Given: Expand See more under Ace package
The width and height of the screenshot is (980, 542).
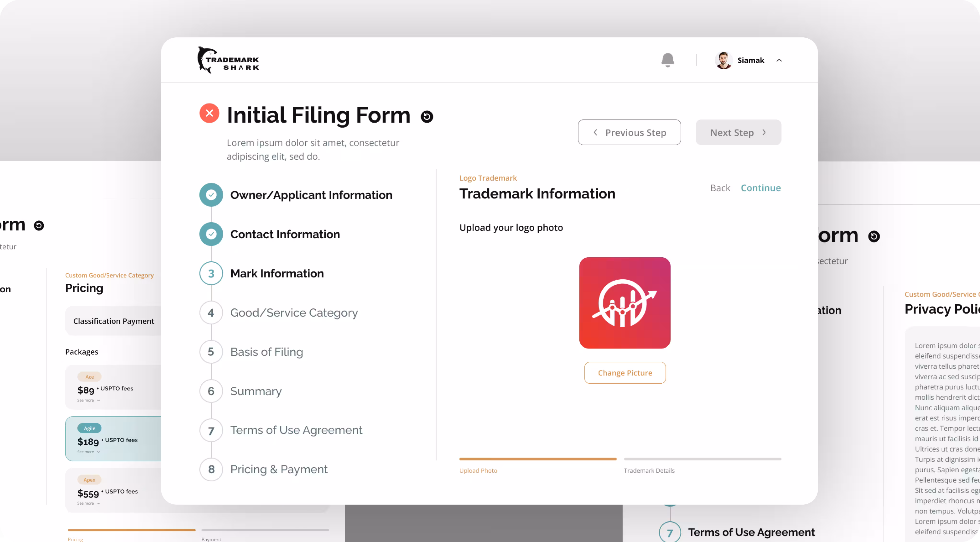Looking at the screenshot, I should pyautogui.click(x=88, y=401).
